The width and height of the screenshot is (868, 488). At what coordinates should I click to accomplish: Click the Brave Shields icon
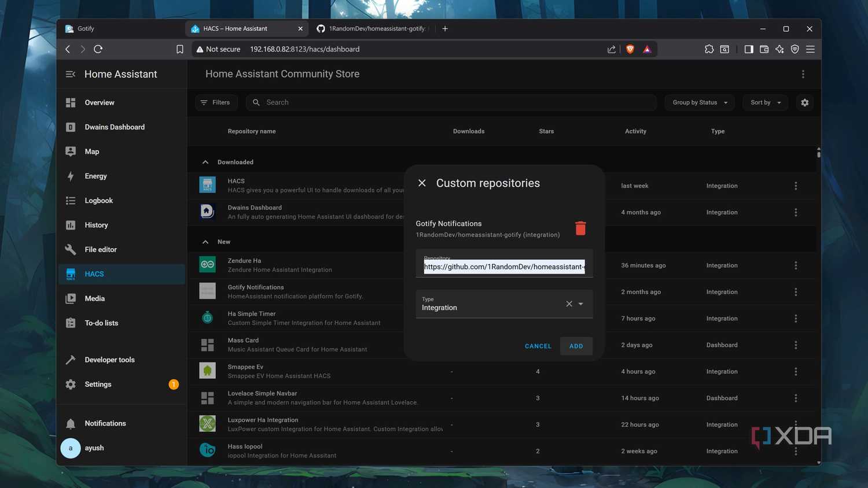pyautogui.click(x=630, y=49)
